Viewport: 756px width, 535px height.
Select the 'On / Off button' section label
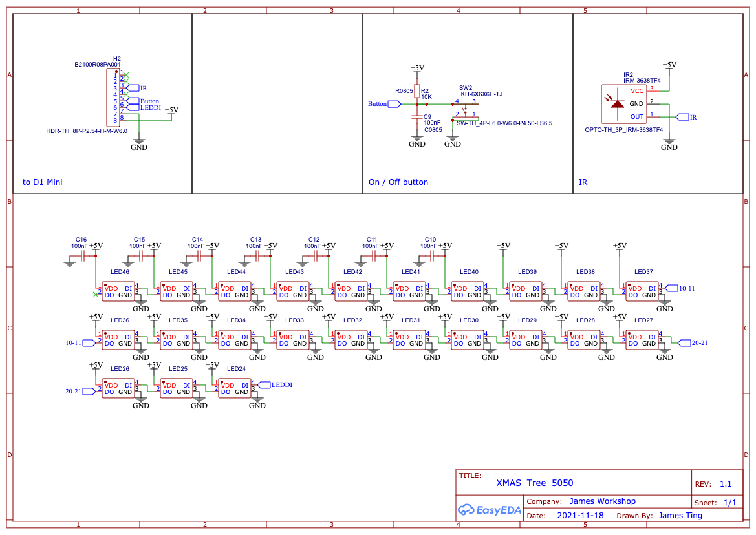[x=398, y=182]
